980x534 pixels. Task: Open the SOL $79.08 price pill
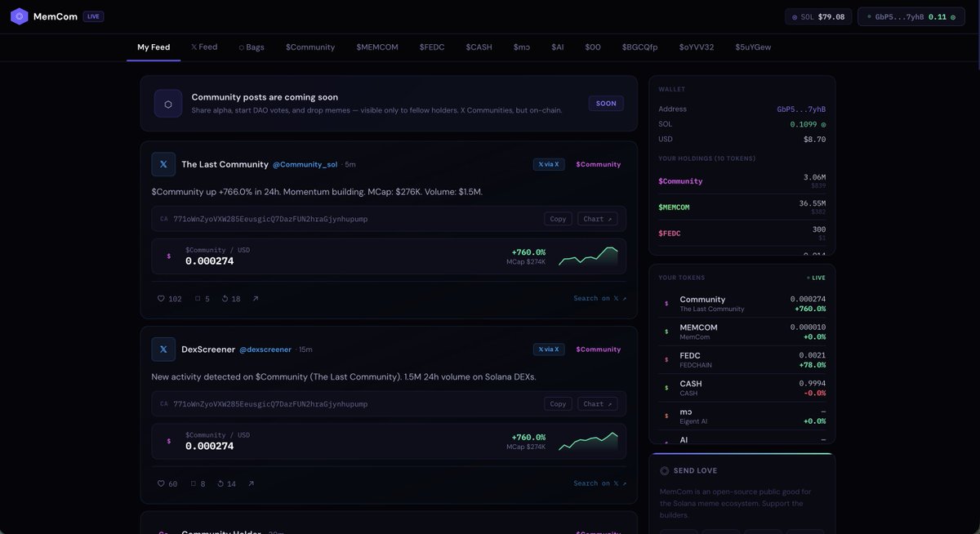pyautogui.click(x=818, y=16)
